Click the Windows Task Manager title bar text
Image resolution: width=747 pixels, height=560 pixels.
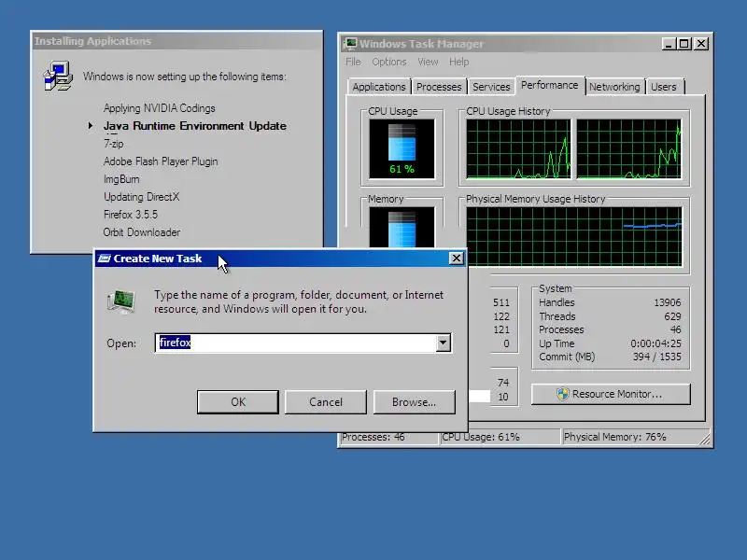point(421,44)
